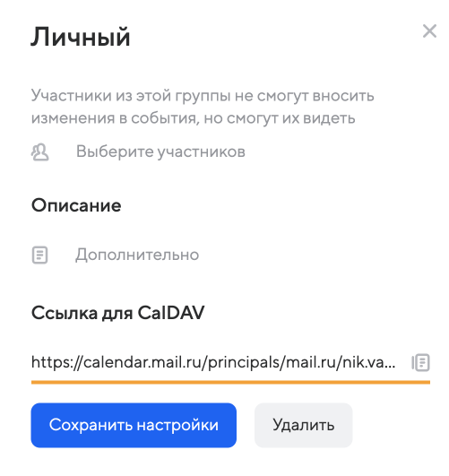The height and width of the screenshot is (476, 449).
Task: Click the word CalDAV in the link heading
Action: point(171,313)
